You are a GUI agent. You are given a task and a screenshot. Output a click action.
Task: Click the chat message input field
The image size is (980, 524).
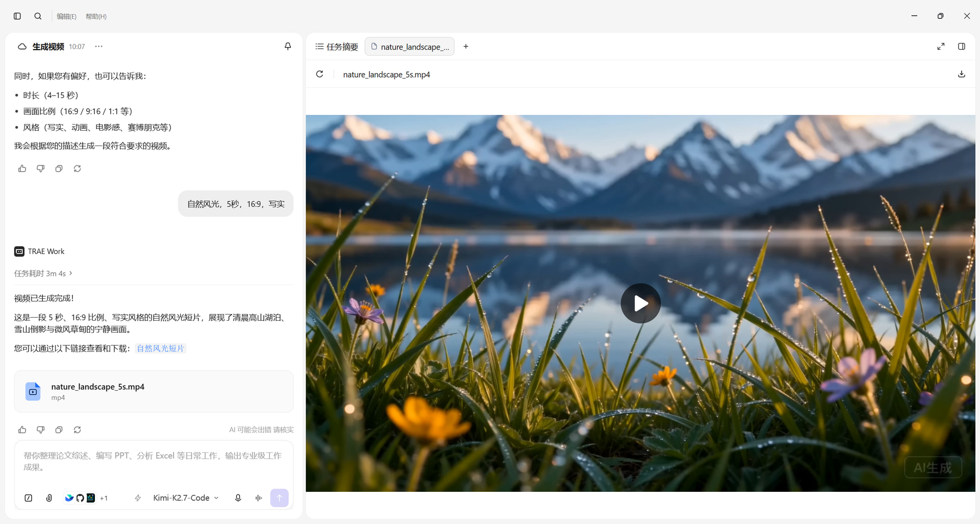154,462
